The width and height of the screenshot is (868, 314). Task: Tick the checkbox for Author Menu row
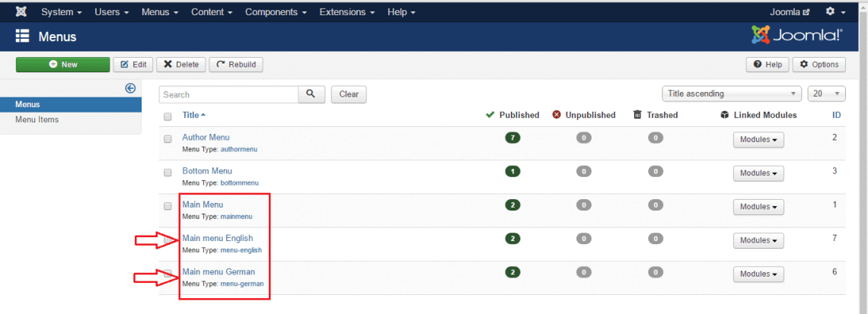click(x=168, y=139)
